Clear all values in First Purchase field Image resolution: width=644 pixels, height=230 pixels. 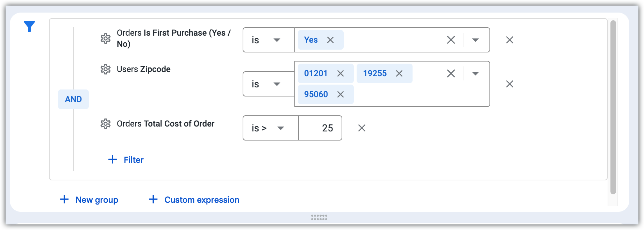pos(451,40)
